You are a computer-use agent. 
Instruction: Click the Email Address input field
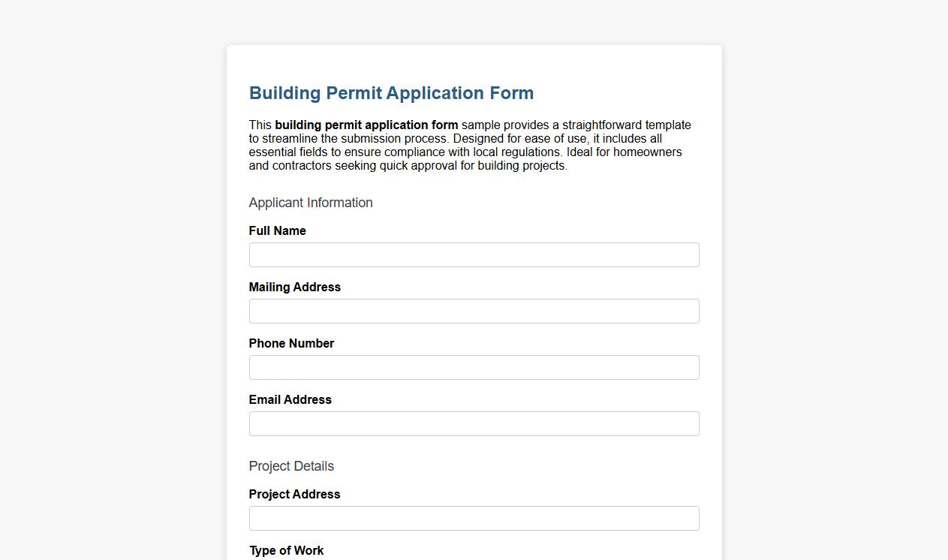pos(474,423)
